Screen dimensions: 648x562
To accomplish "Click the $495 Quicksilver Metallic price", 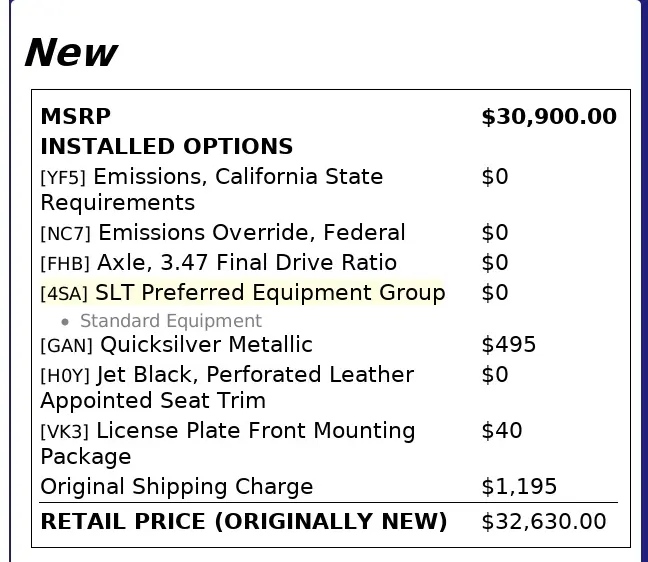I will click(x=509, y=345).
